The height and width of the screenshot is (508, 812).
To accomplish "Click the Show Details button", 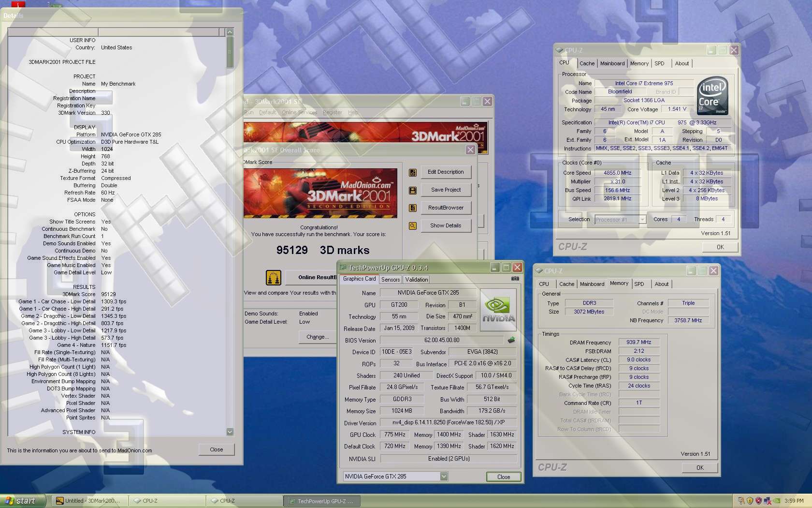I will 446,226.
